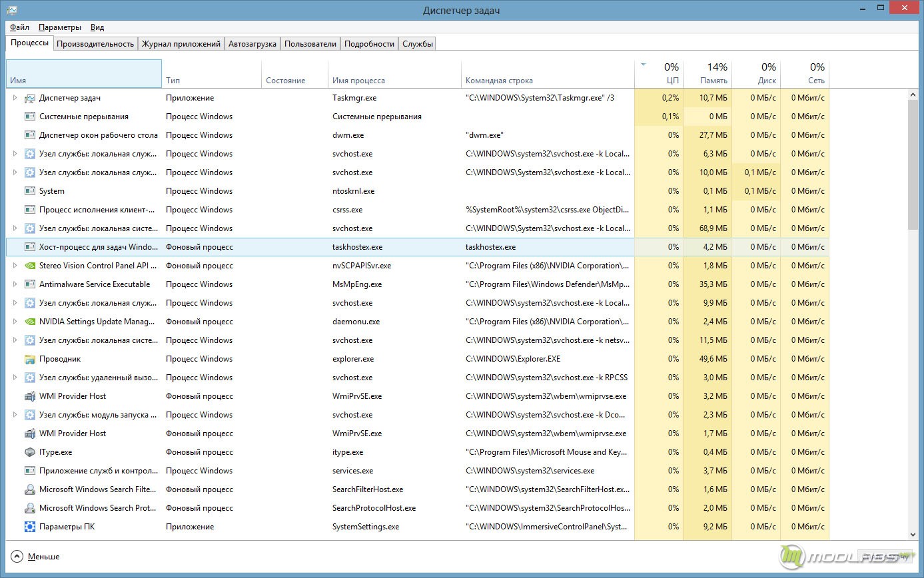Click the gear icon of svchost row using 6,3 МБ
Image resolution: width=924 pixels, height=578 pixels.
[30, 154]
